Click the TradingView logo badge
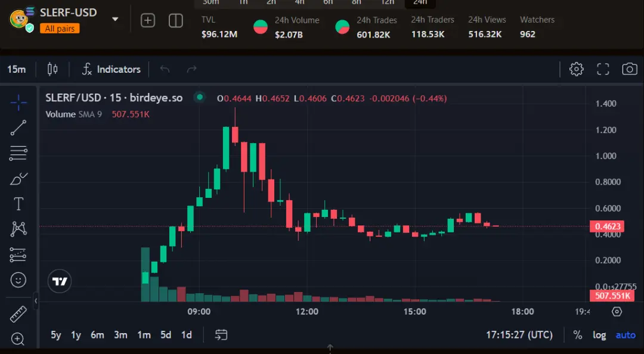644x354 pixels. (60, 281)
